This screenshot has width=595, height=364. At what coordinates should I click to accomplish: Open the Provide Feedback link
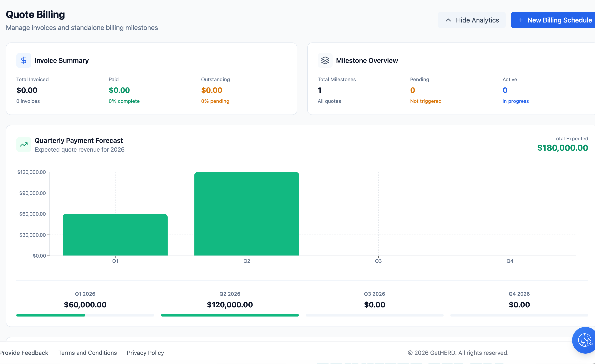24,353
